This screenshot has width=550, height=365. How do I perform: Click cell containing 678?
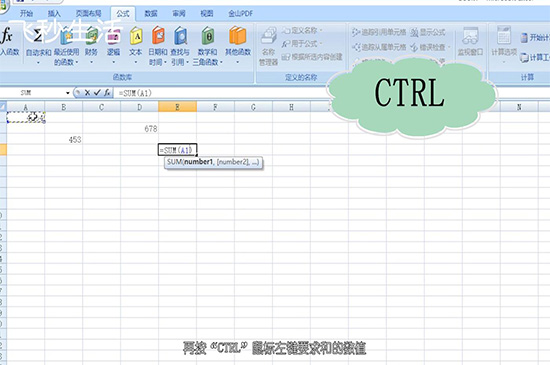point(139,129)
